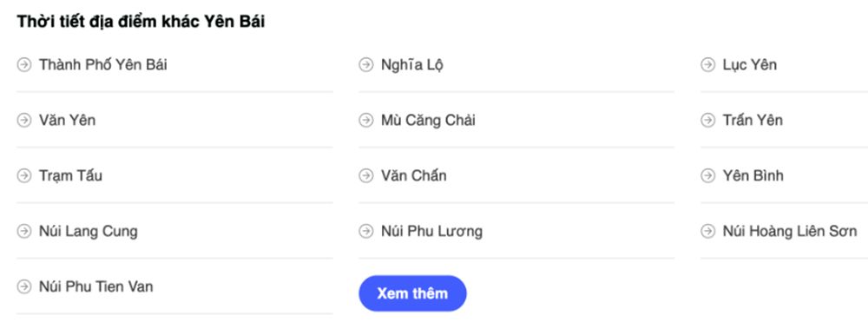Open the Núi Phu Tien Van link
The image size is (868, 329).
pyautogui.click(x=95, y=286)
